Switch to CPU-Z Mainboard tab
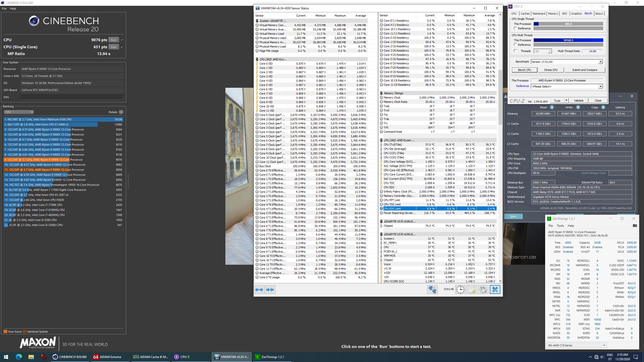Image resolution: width=644 pixels, height=362 pixels. [539, 14]
